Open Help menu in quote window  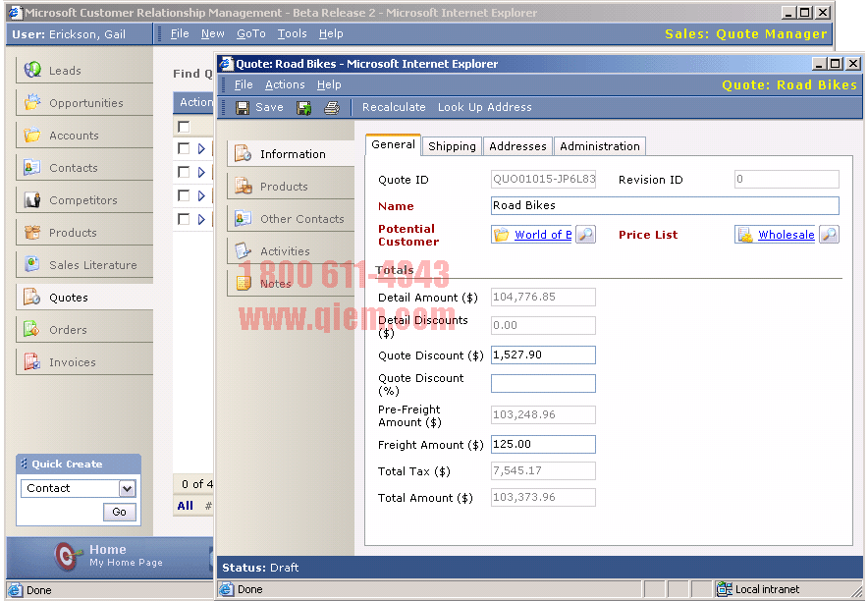tap(329, 84)
